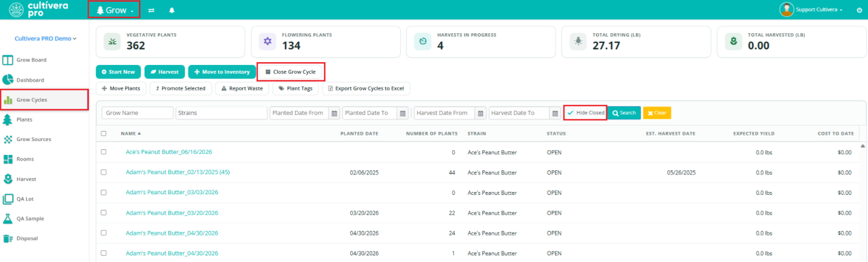Image resolution: width=868 pixels, height=262 pixels.
Task: Open calendar picker for Planted Date From
Action: (x=335, y=113)
